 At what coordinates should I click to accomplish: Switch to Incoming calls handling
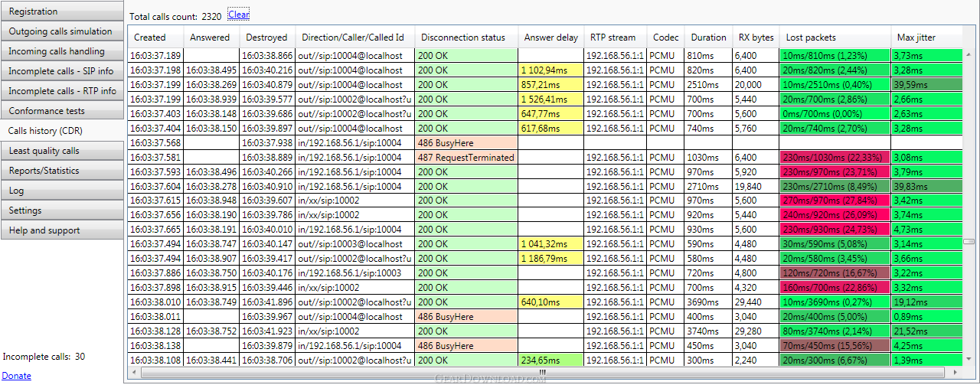[62, 51]
